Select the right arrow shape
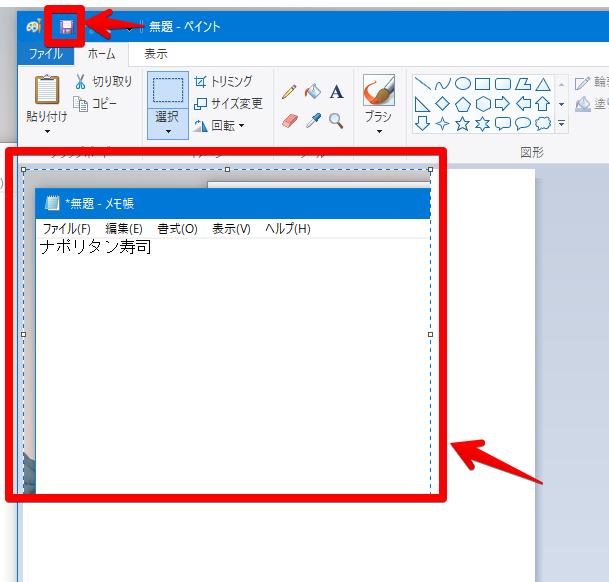Screen dimensions: 609x582 pyautogui.click(x=502, y=104)
